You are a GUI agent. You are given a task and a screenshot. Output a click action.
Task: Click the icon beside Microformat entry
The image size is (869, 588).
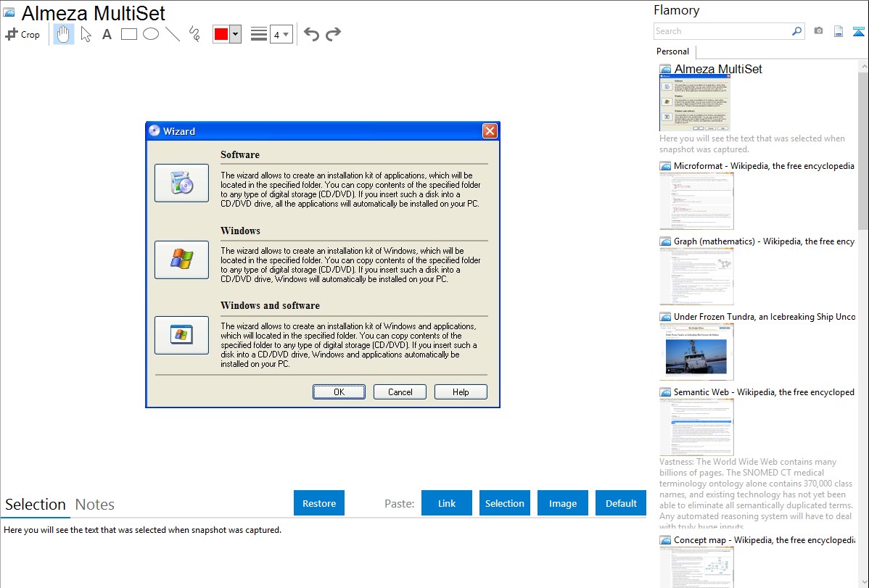(665, 166)
